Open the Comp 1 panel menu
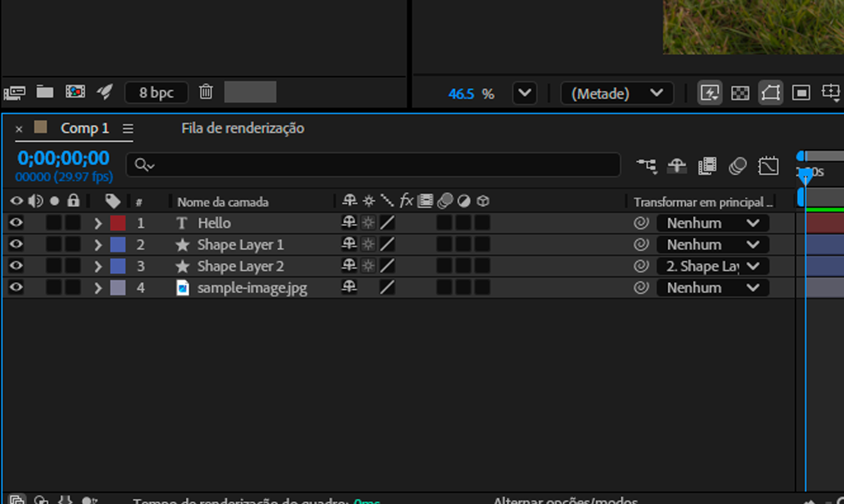 tap(128, 129)
